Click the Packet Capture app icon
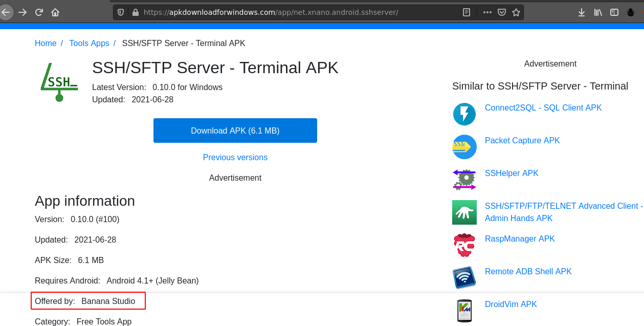The height and width of the screenshot is (326, 644). coord(464,147)
